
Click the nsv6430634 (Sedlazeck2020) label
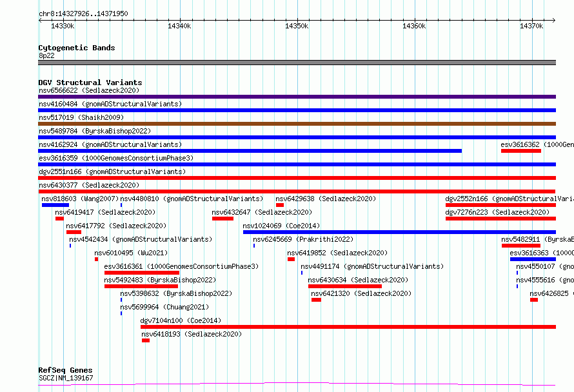coord(358,280)
